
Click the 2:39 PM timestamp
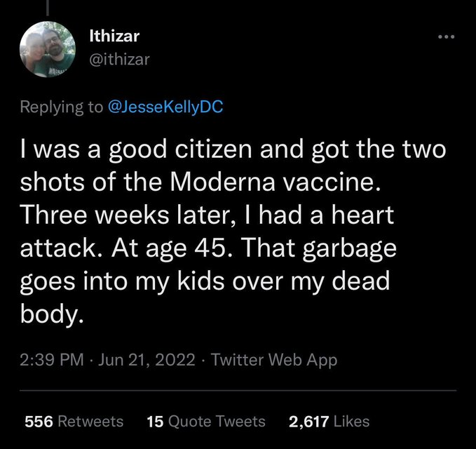55,361
